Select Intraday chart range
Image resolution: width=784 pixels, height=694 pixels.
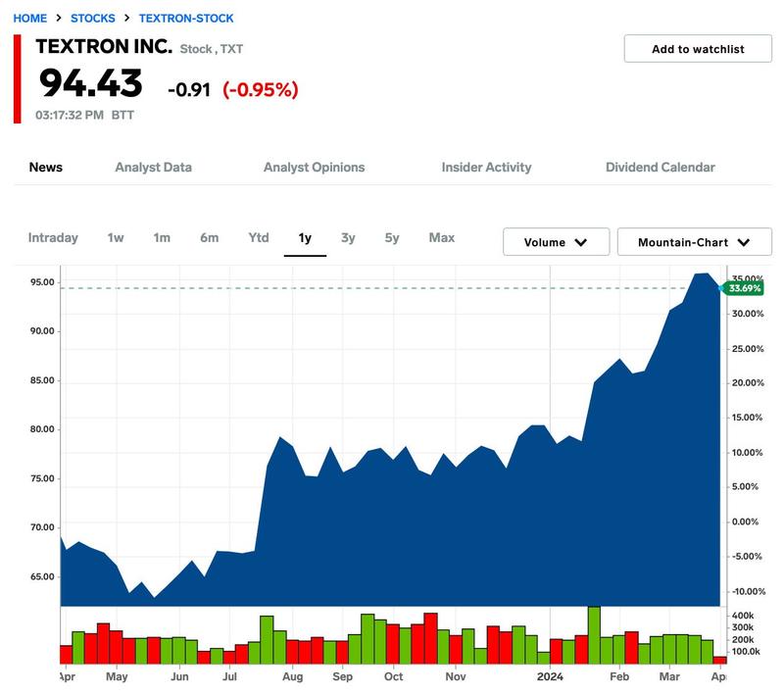tap(53, 237)
